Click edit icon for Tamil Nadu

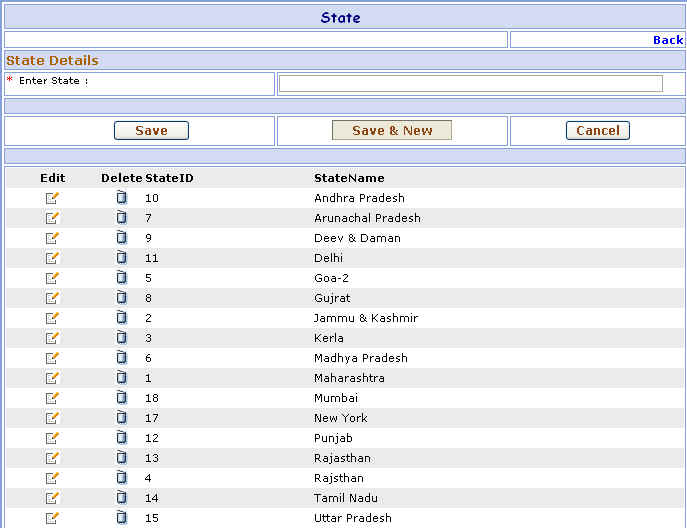(x=52, y=498)
